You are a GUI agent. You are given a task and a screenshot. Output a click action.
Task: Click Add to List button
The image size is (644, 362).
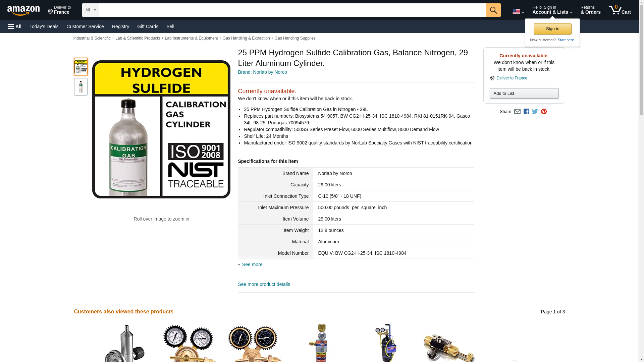(x=524, y=93)
